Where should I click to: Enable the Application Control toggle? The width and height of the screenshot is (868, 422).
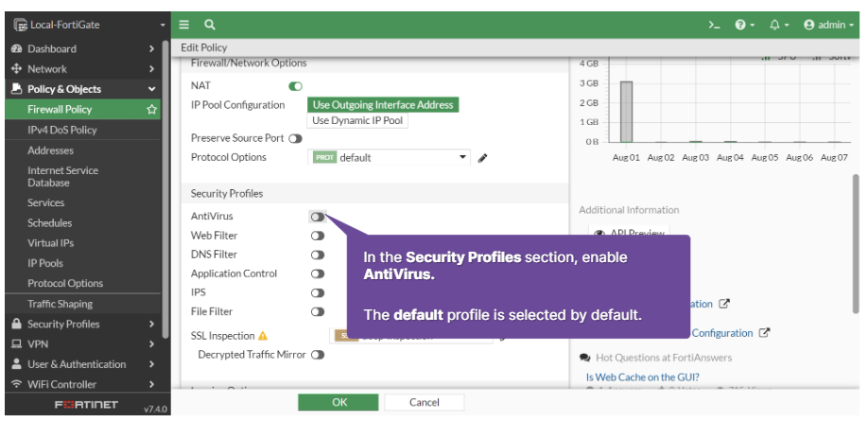pyautogui.click(x=317, y=273)
